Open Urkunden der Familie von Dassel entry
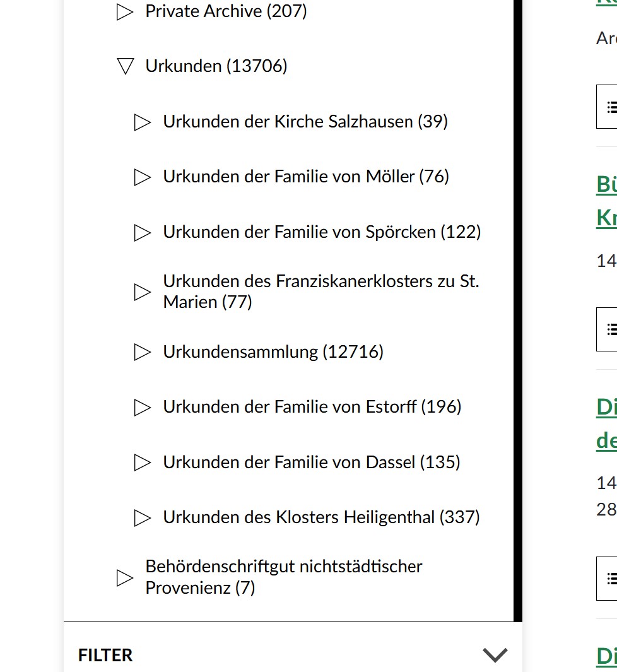The width and height of the screenshot is (617, 672). point(311,462)
